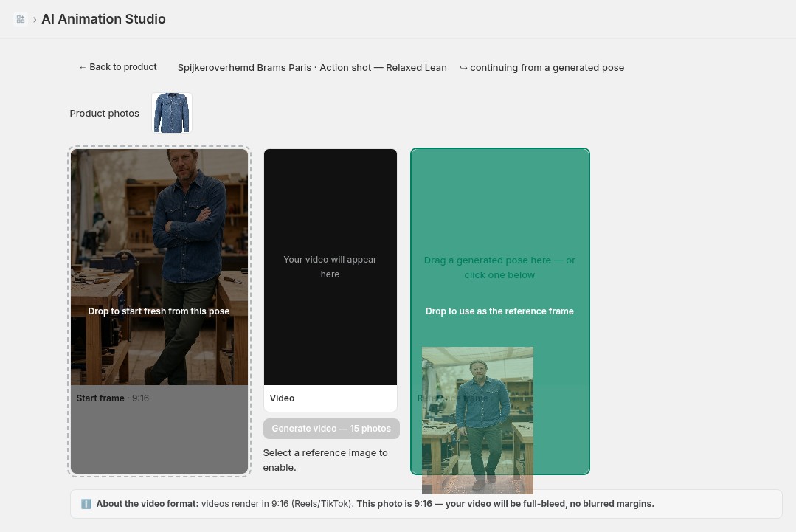Image resolution: width=796 pixels, height=532 pixels.
Task: Click the Start frame image of man with crossed arms
Action: (x=159, y=267)
